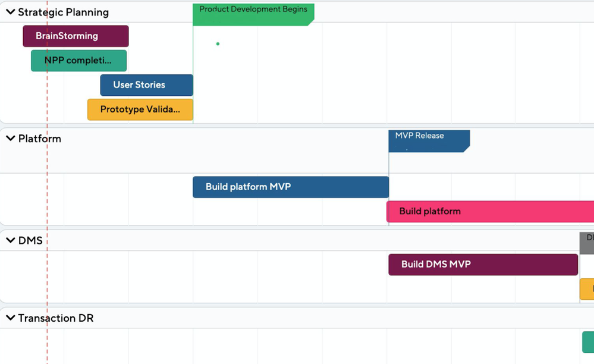The width and height of the screenshot is (594, 364).
Task: Collapse the Strategic Planning group chevron
Action: click(x=10, y=12)
